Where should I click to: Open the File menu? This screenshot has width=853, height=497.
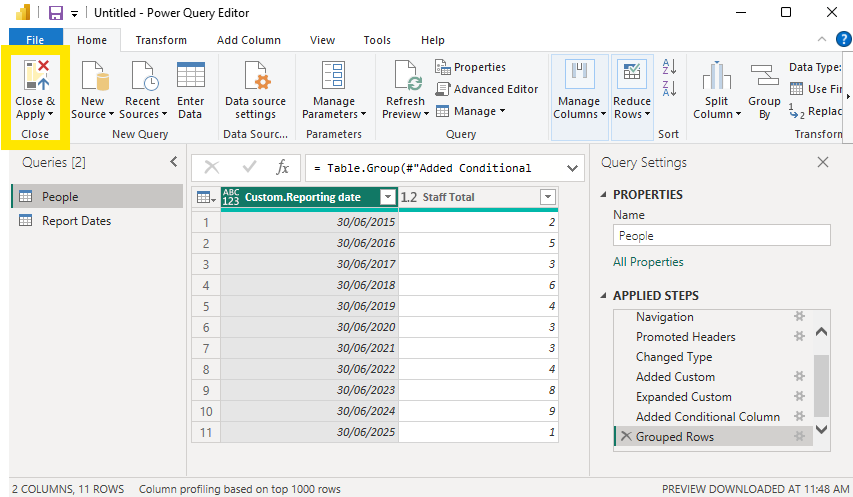pyautogui.click(x=35, y=40)
